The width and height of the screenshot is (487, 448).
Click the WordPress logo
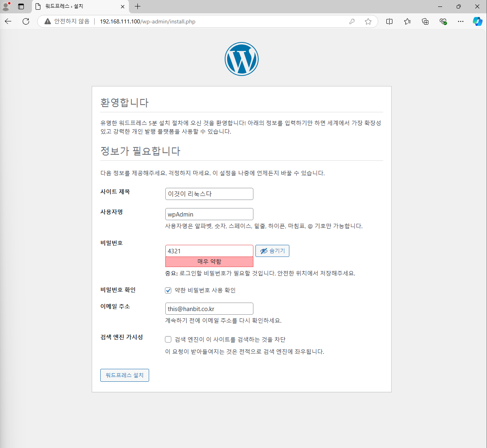pyautogui.click(x=242, y=59)
